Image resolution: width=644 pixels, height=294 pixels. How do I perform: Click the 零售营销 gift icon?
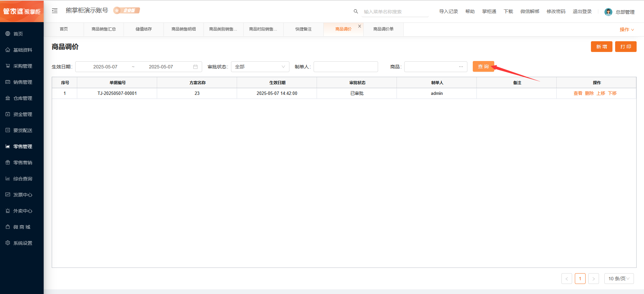coord(8,162)
